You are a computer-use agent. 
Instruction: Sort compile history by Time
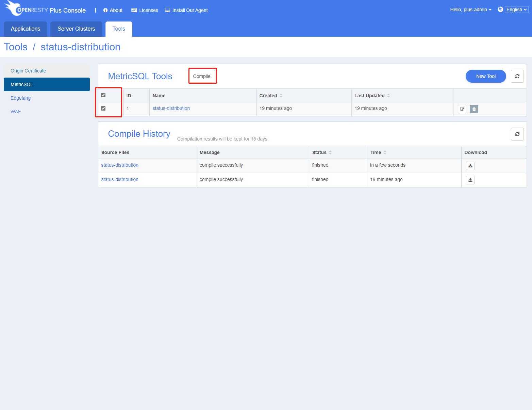coord(378,152)
